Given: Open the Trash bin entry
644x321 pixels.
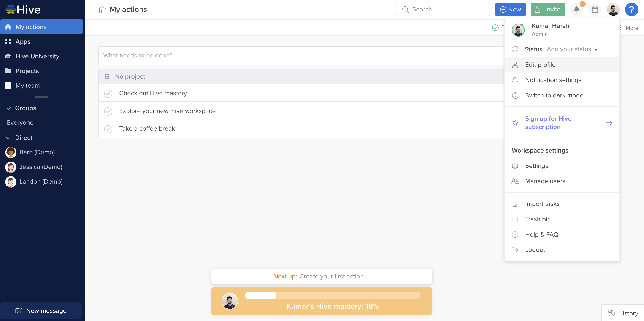Looking at the screenshot, I should pos(562,219).
